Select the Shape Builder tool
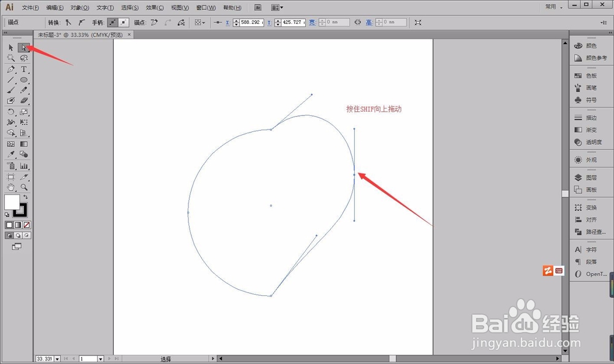 click(11, 133)
